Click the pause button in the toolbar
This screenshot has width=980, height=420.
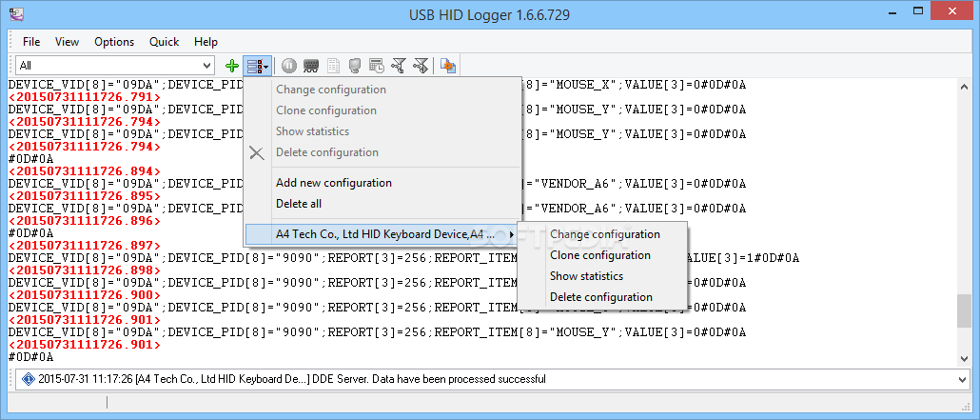[289, 66]
